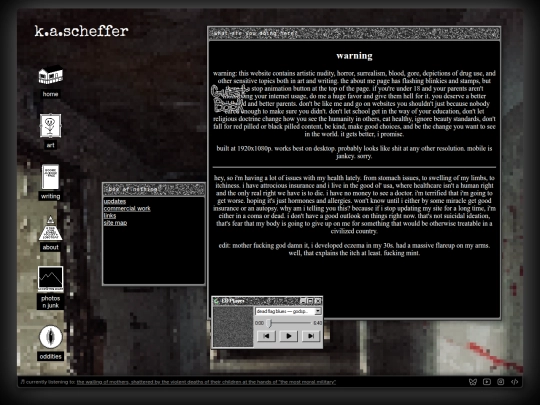540x405 pixels.
Task: Open the photos n junk icon
Action: (x=51, y=279)
